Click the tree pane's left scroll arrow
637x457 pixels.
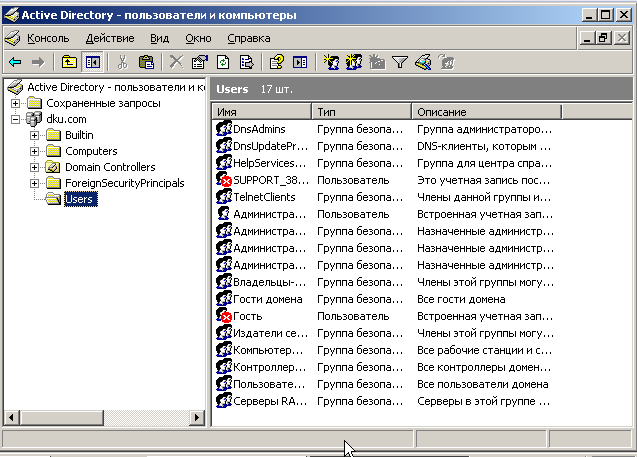12,417
